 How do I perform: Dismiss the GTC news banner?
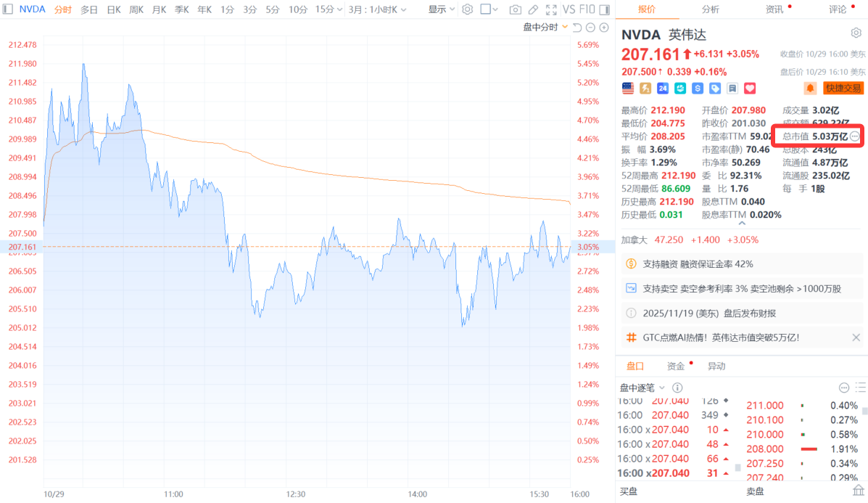click(856, 338)
